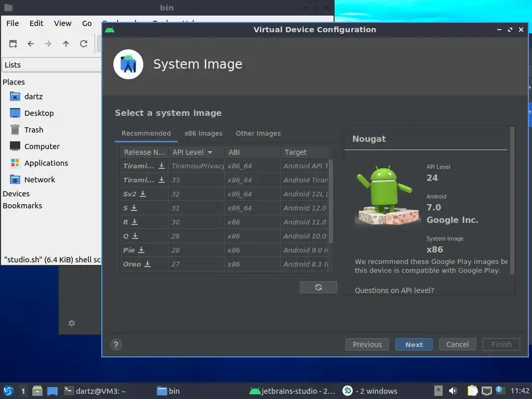Select API level 28 cell

click(196, 250)
